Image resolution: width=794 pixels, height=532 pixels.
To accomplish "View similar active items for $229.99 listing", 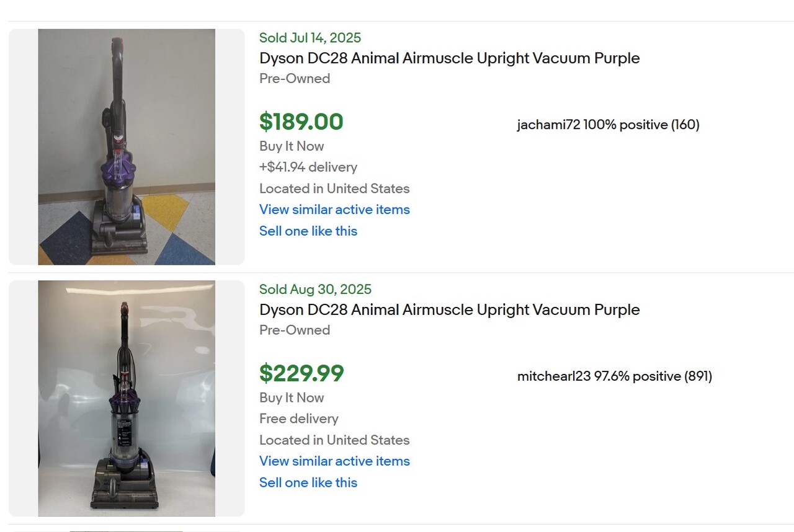I will [x=334, y=461].
